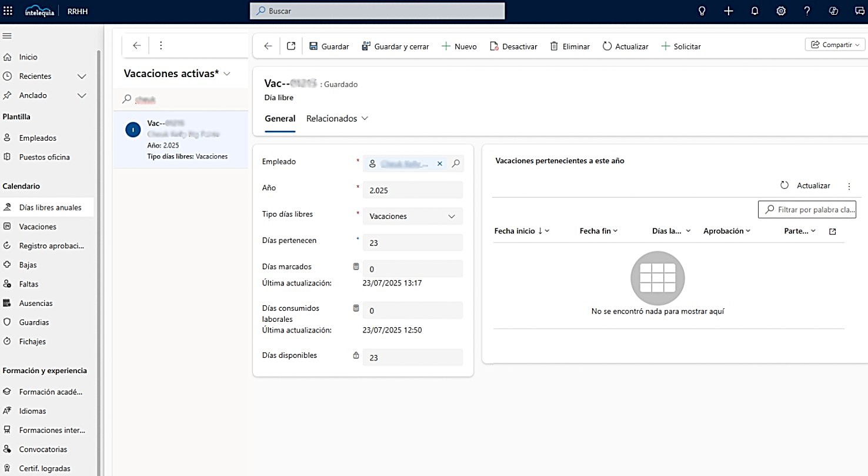Expand the Recientes section
This screenshot has width=868, height=476.
(82, 76)
